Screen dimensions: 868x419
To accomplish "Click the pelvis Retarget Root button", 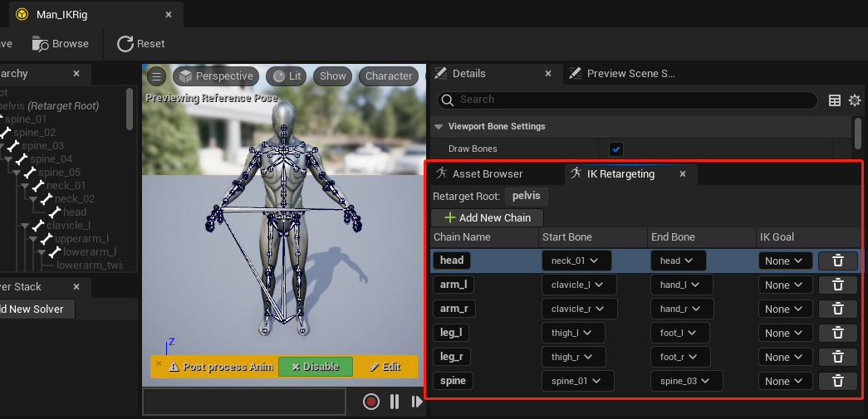I will 527,197.
